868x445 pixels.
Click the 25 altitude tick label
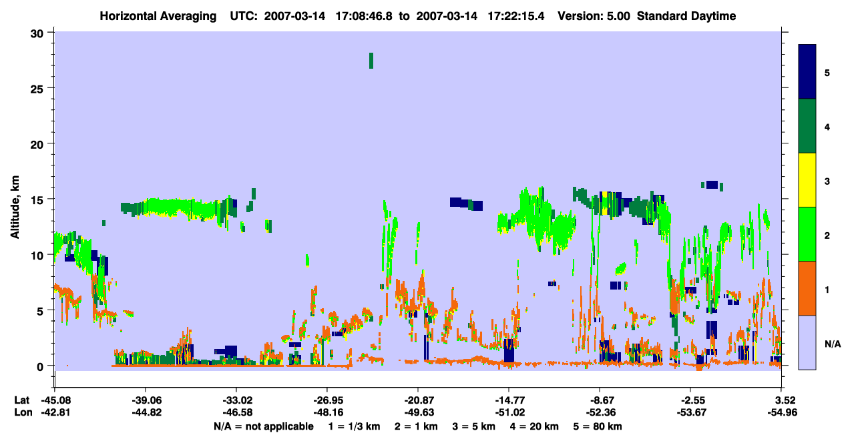39,88
